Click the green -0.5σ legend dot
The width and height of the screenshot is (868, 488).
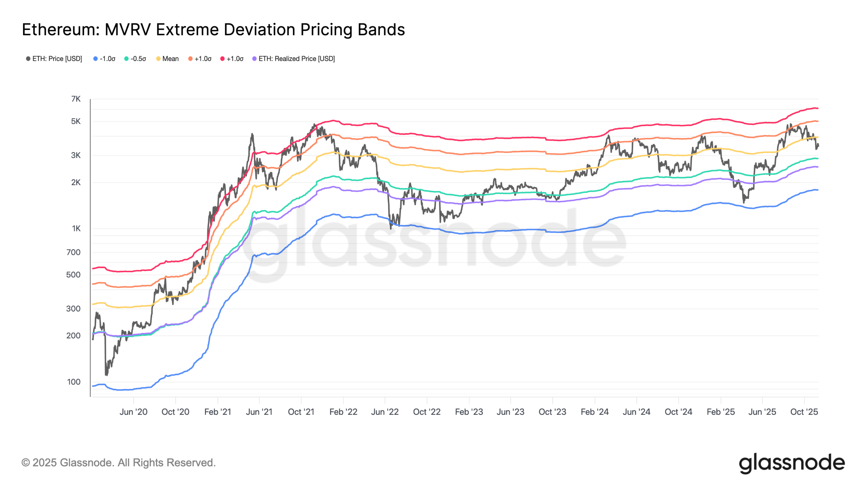[126, 59]
